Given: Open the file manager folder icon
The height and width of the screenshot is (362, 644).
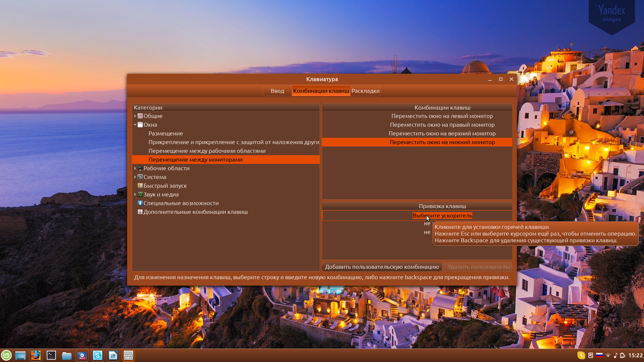Looking at the screenshot, I should click(x=67, y=355).
